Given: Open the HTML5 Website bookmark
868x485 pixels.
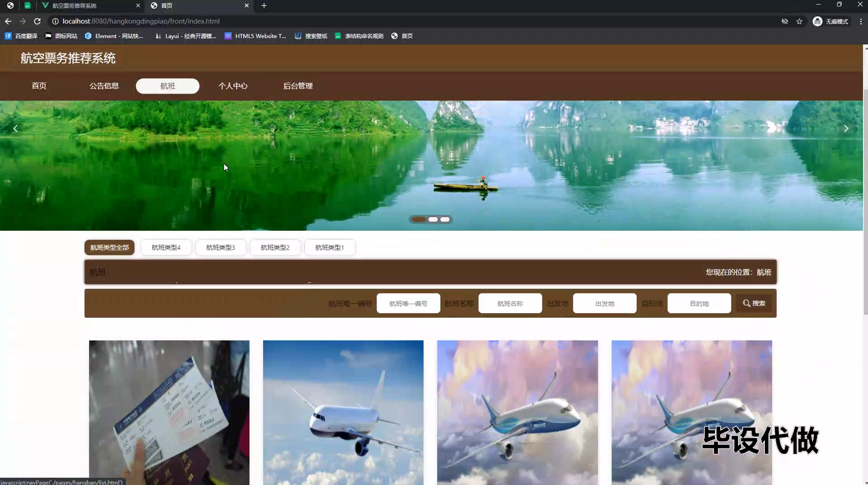Looking at the screenshot, I should coord(255,36).
